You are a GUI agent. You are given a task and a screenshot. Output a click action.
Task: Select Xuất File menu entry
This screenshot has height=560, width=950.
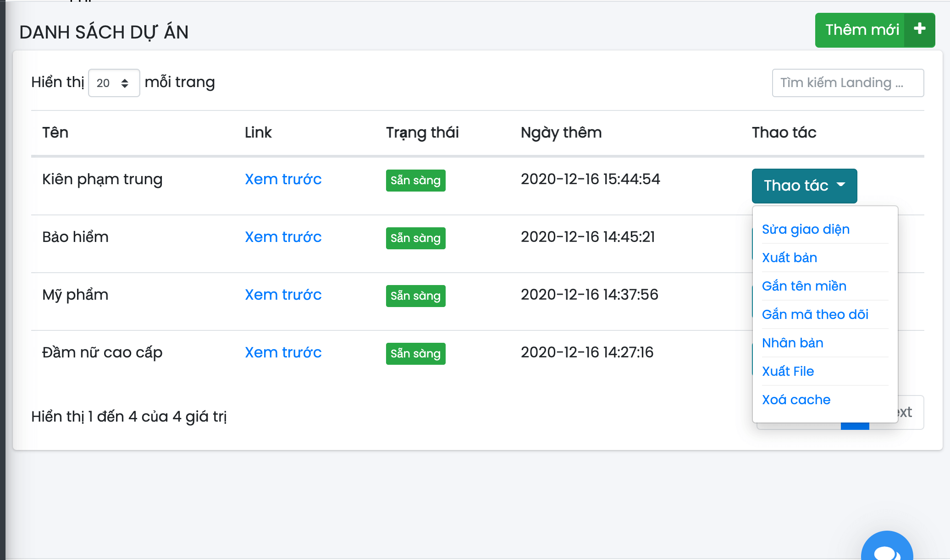point(788,371)
